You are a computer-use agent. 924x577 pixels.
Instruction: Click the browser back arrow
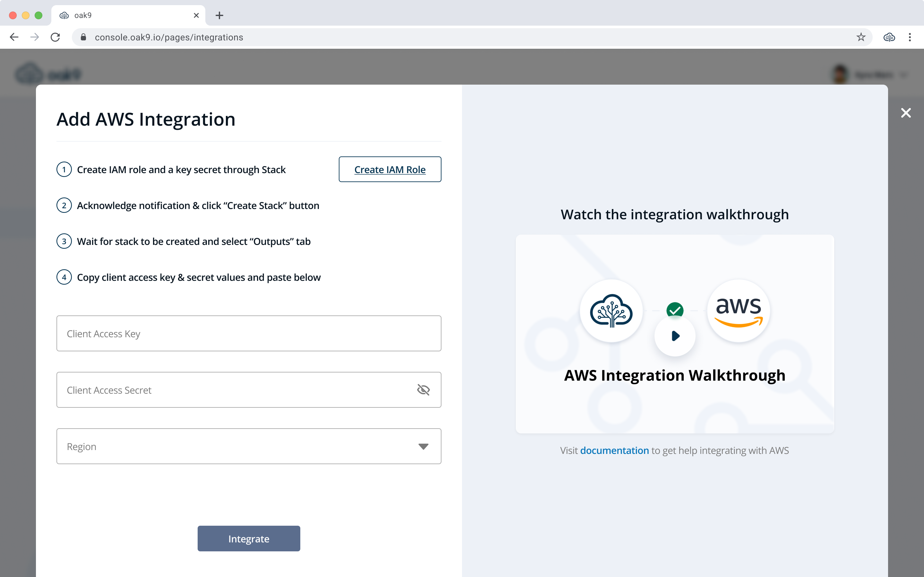click(14, 37)
